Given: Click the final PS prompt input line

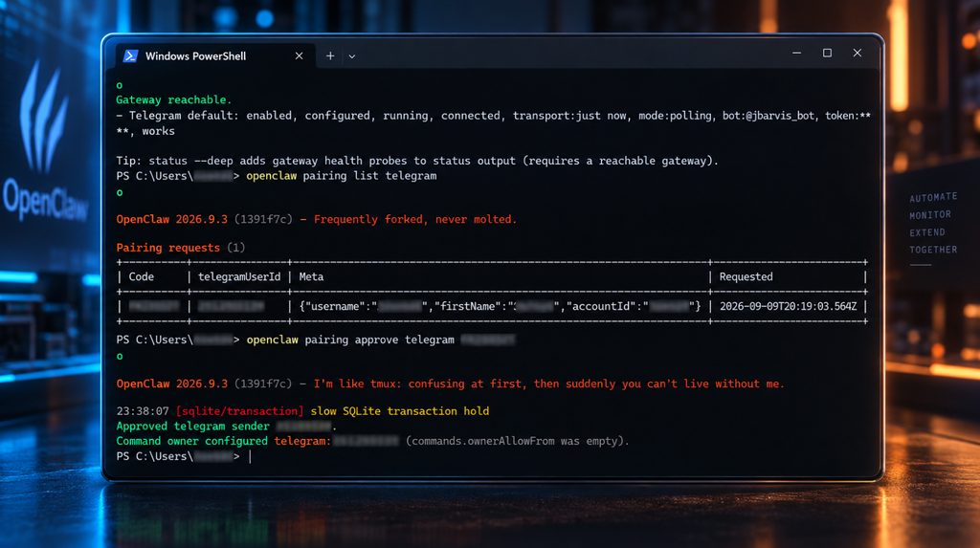Looking at the screenshot, I should pos(184,457).
